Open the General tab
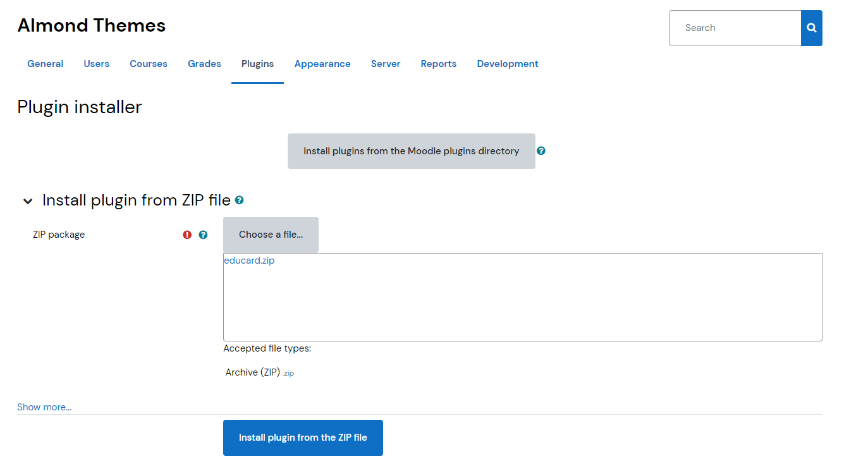The image size is (868, 466). 45,64
